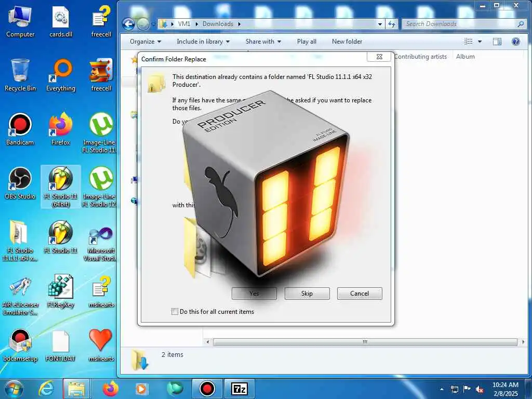Expand the Downloads breadcrumb arrow
This screenshot has height=399, width=532.
pyautogui.click(x=240, y=24)
